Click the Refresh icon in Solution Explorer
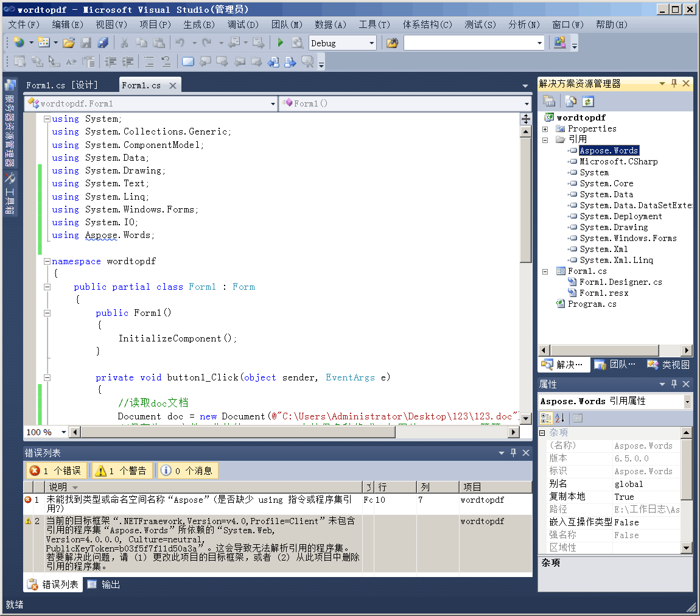This screenshot has width=700, height=616. point(587,102)
